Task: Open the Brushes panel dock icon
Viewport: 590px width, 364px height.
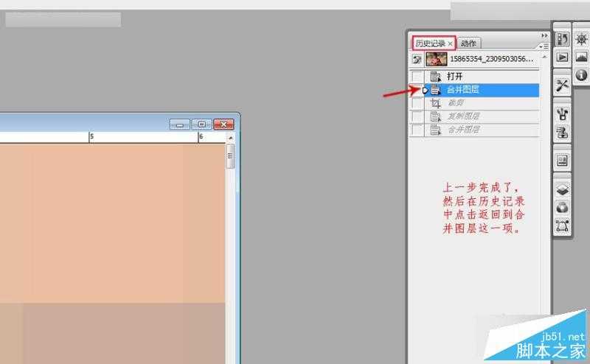Action: pyautogui.click(x=562, y=114)
